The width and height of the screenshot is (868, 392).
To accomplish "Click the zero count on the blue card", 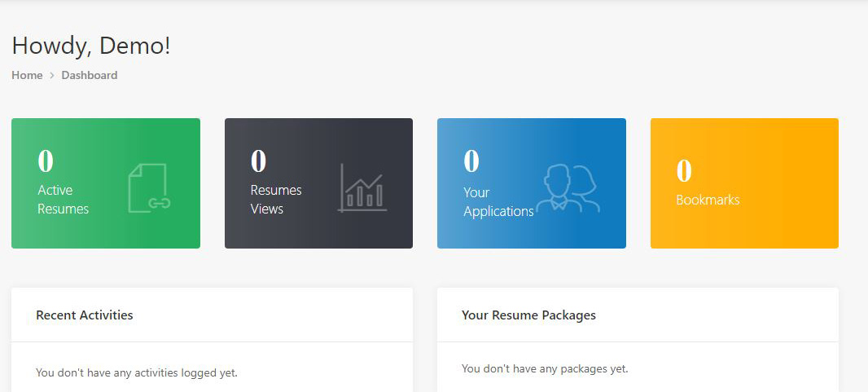I will 471,161.
